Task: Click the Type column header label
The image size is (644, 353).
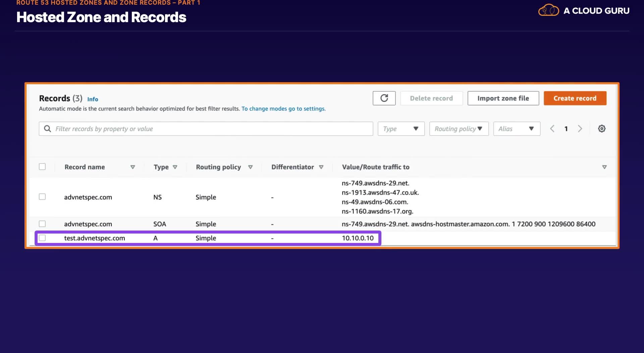Action: coord(161,167)
